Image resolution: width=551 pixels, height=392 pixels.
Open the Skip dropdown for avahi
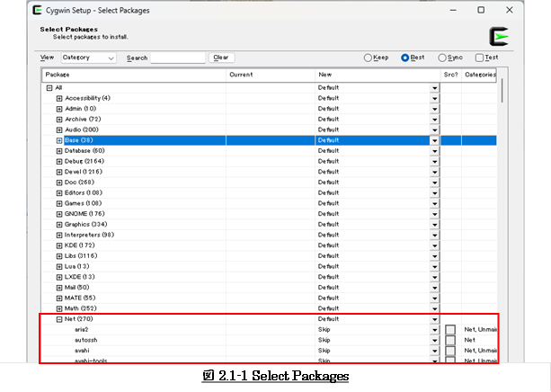click(435, 351)
